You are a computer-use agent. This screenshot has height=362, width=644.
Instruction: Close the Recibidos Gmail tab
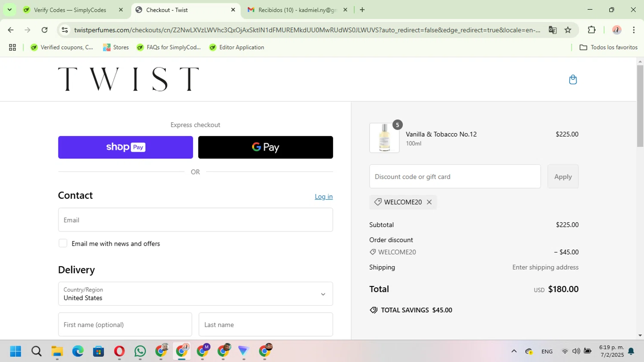tap(345, 10)
